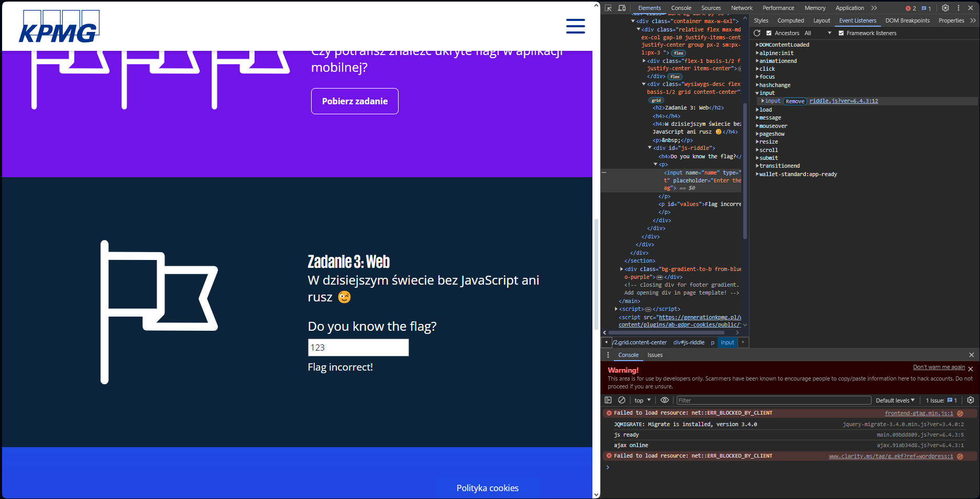Open the riddle.js?ver=6.4.3:12 source link
The image size is (980, 499).
coord(843,101)
